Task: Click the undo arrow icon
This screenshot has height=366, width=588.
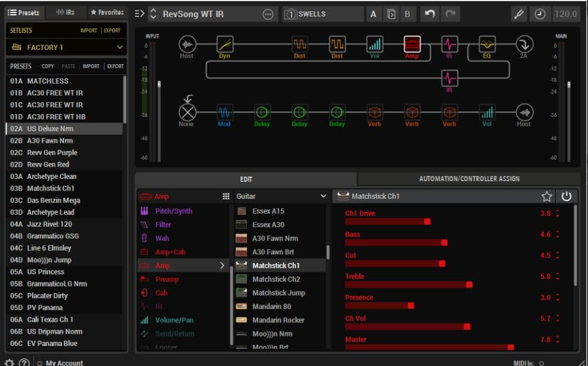Action: click(430, 14)
